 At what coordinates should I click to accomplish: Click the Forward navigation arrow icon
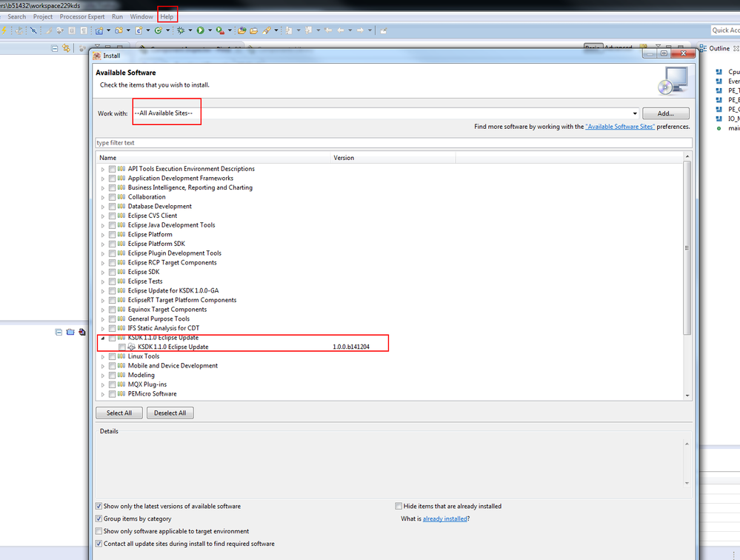pos(360,30)
